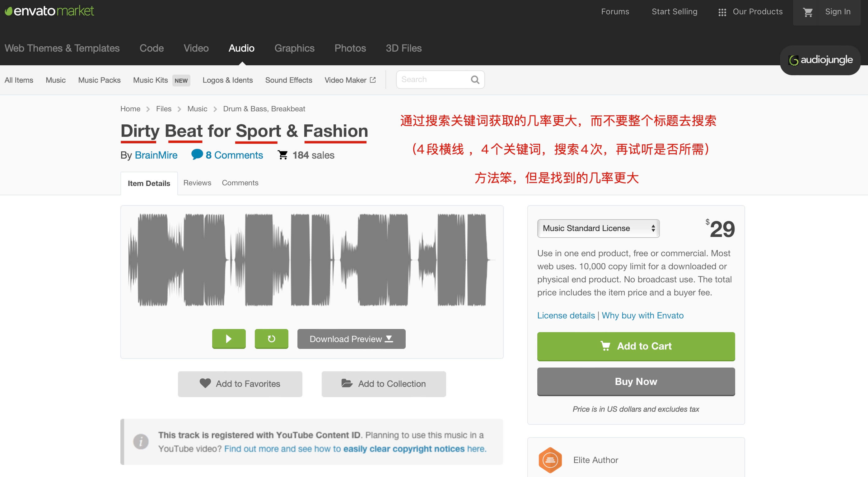
Task: Switch to the Comments tab
Action: tap(240, 183)
